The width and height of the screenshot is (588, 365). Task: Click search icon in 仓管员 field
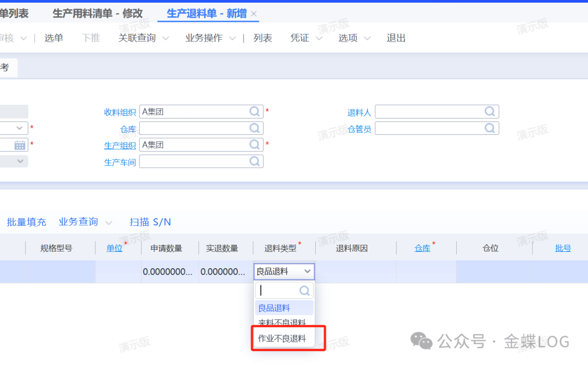click(x=490, y=128)
